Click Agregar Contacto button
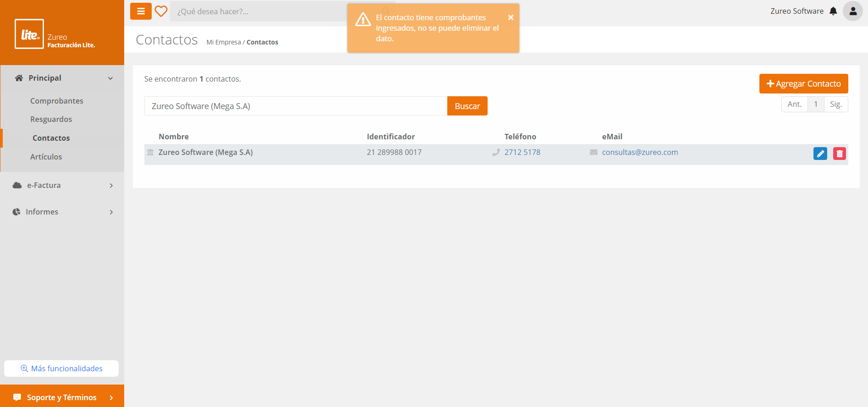This screenshot has width=868, height=407. point(804,83)
